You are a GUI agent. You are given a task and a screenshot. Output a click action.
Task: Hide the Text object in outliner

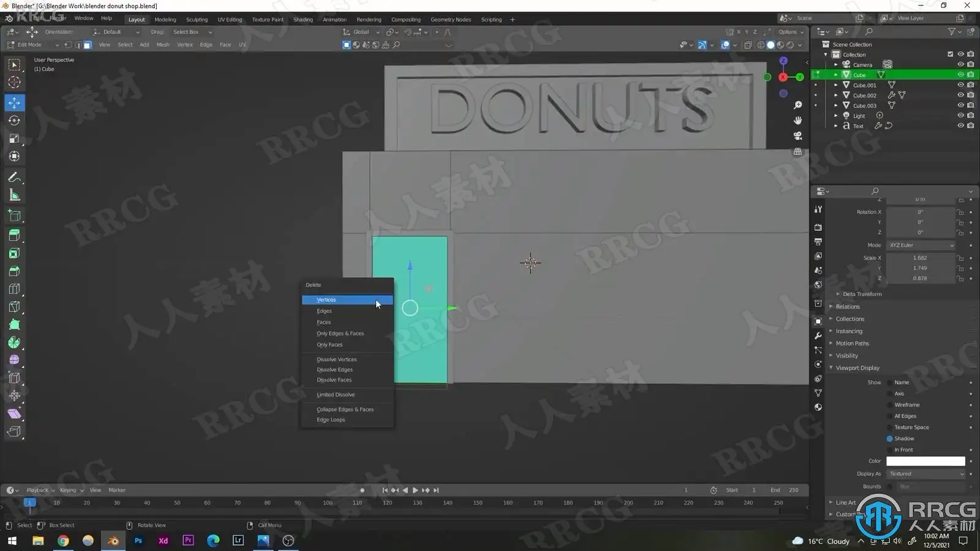pyautogui.click(x=960, y=126)
